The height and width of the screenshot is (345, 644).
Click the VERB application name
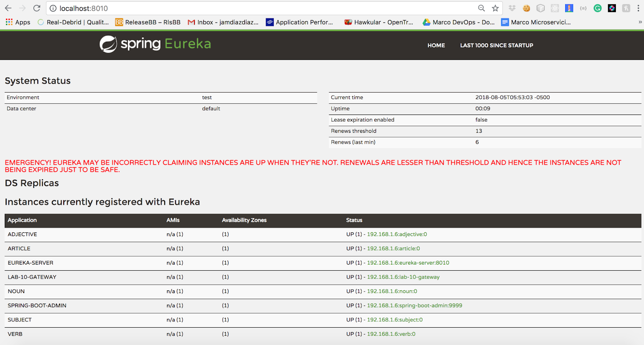click(15, 334)
